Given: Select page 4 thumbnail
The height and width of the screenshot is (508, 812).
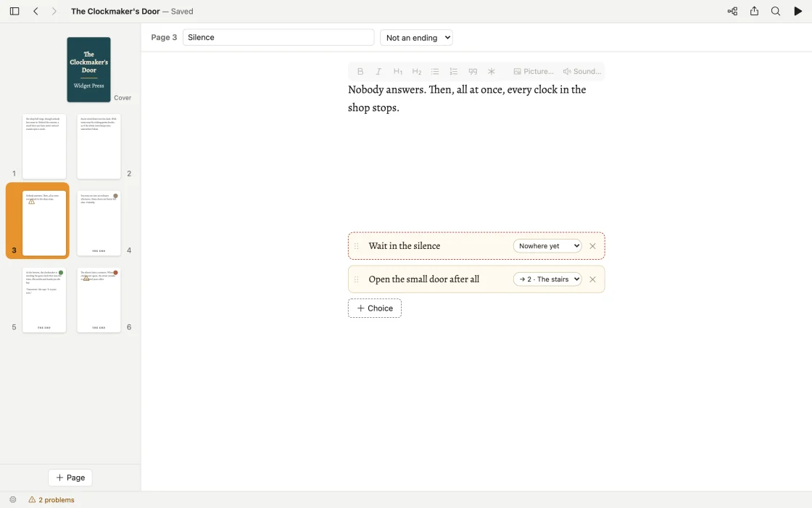Looking at the screenshot, I should 99,223.
